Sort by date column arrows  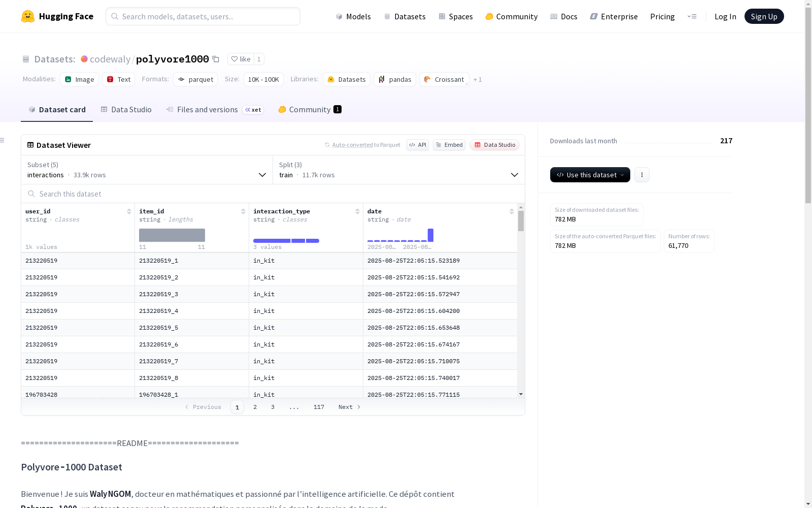click(512, 211)
